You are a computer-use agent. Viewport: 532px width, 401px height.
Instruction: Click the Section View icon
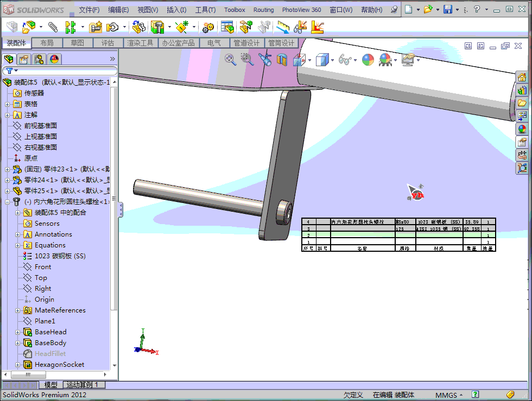point(282,60)
